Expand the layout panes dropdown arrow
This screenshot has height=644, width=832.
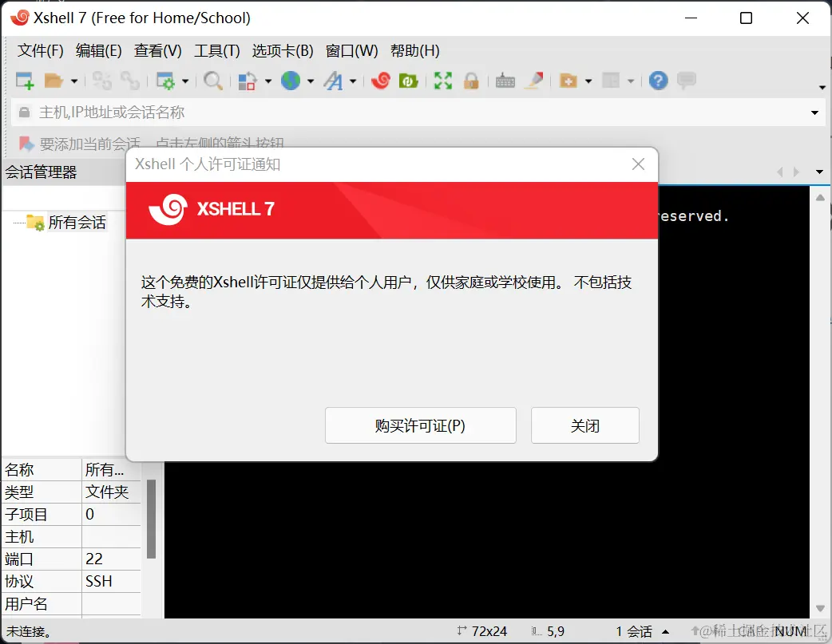[x=631, y=81]
